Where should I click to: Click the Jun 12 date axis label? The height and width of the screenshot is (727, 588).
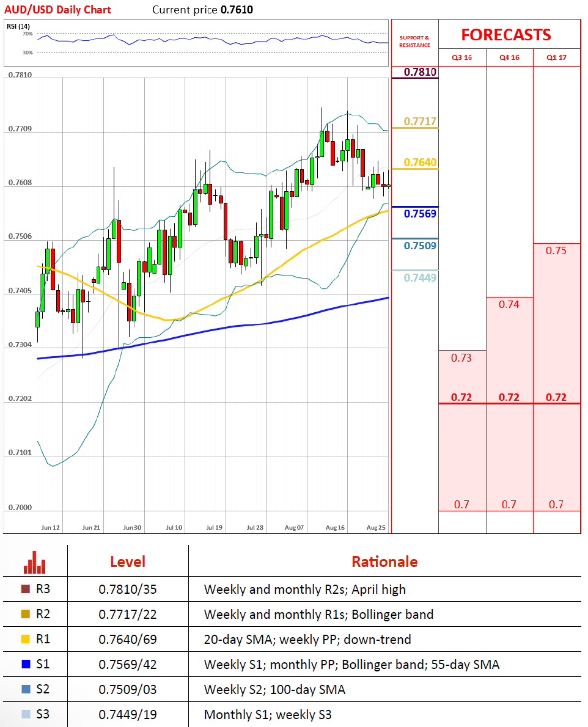click(x=51, y=528)
